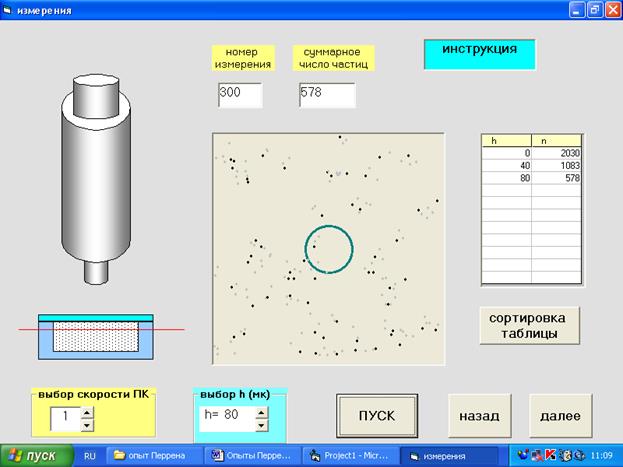The height and width of the screenshot is (467, 623).
Task: Click the measurement number field showing 300
Action: point(240,95)
